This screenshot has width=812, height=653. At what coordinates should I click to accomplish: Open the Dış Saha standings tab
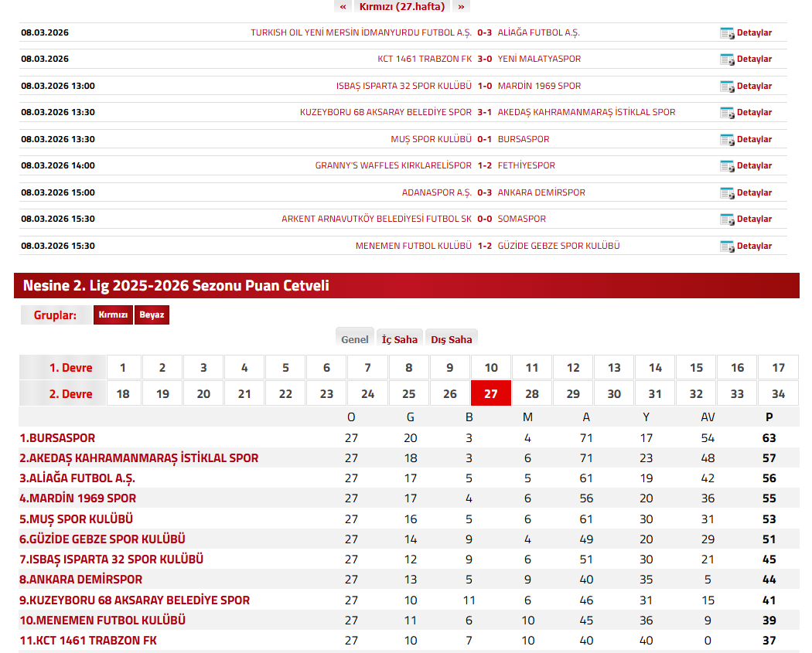(451, 339)
